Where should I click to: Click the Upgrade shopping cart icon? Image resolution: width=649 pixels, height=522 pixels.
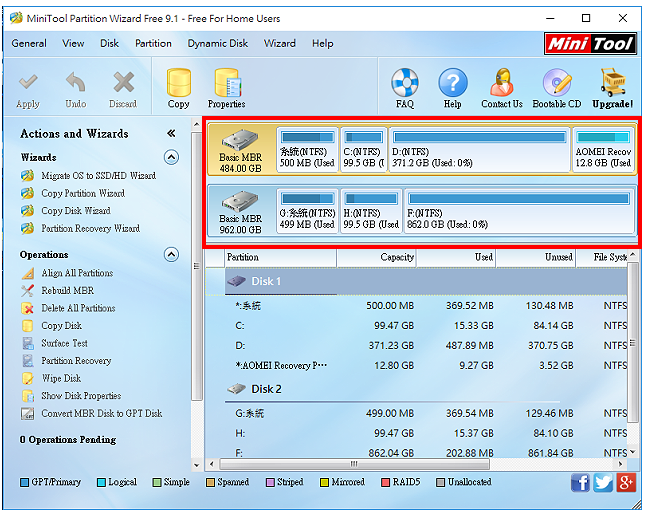click(x=613, y=82)
